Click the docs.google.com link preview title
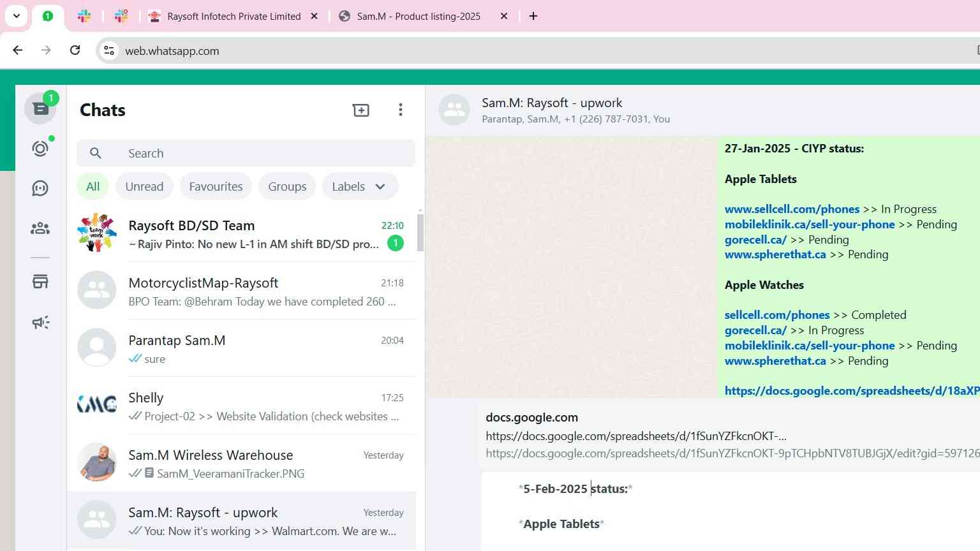The width and height of the screenshot is (980, 551). [x=531, y=418]
